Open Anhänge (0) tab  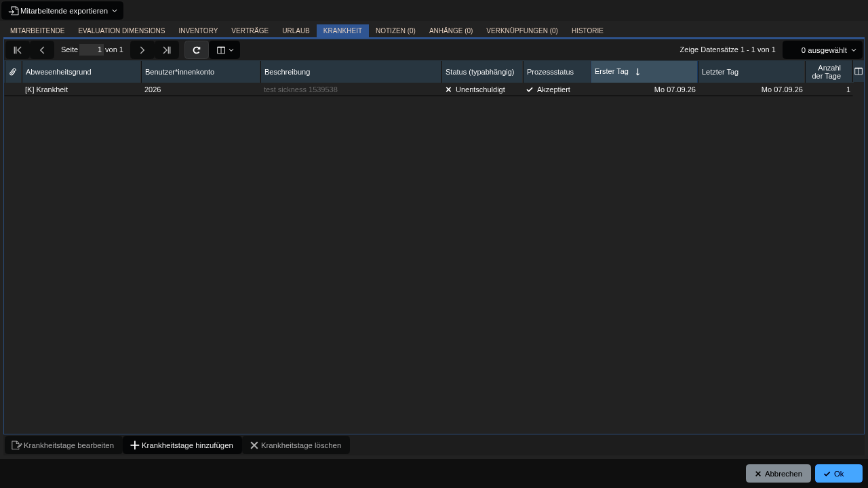pos(451,30)
